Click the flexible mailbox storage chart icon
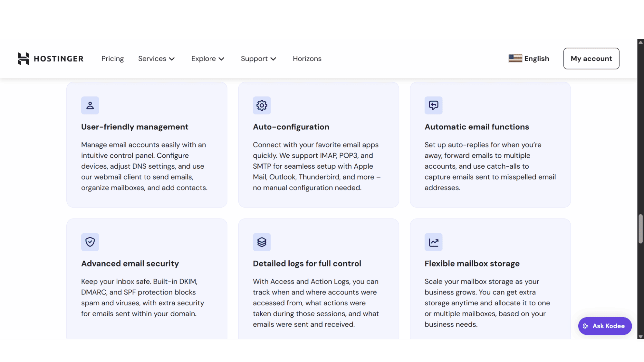Screen dimensions: 644x362 433,242
